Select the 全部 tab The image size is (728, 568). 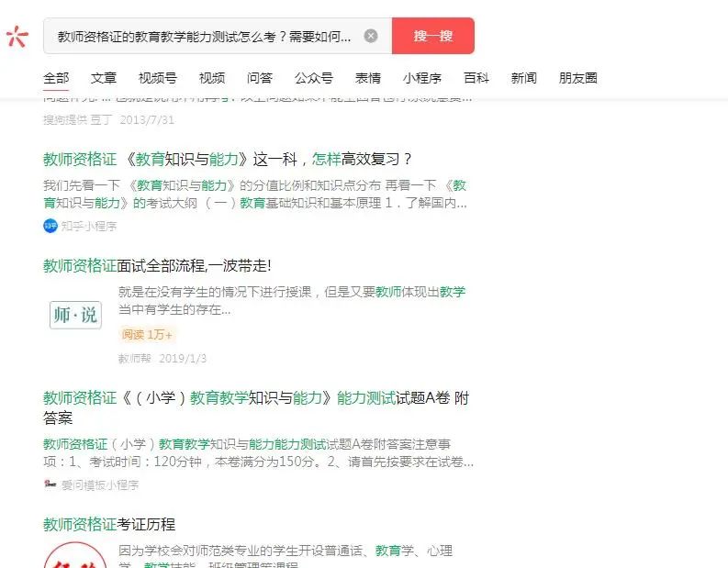[56, 78]
